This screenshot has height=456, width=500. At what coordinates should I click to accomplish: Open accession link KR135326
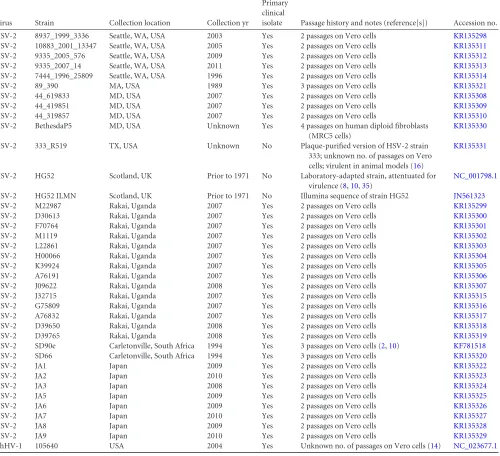coord(470,406)
